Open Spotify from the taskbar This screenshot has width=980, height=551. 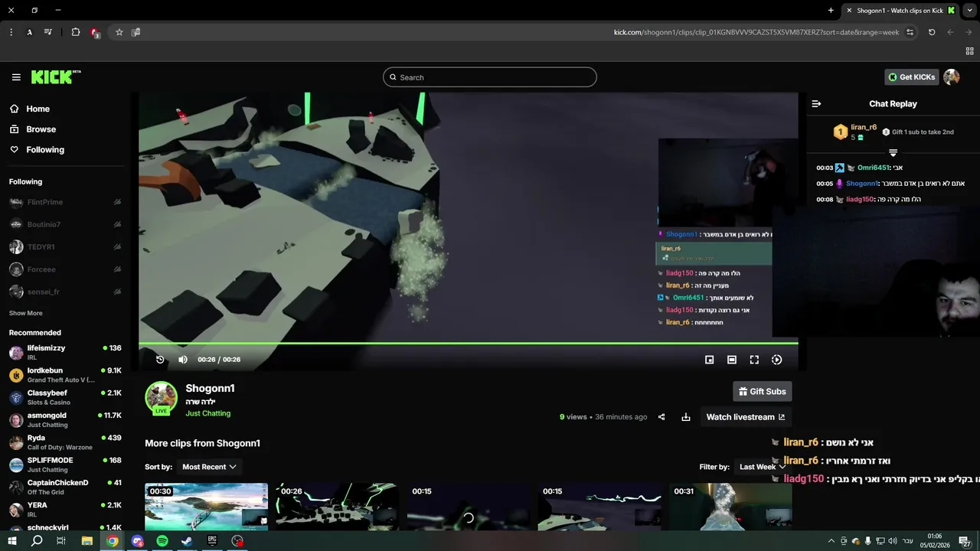pyautogui.click(x=162, y=541)
